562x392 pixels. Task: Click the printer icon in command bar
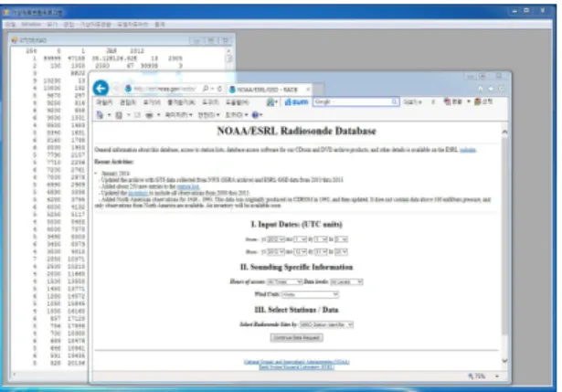point(149,115)
